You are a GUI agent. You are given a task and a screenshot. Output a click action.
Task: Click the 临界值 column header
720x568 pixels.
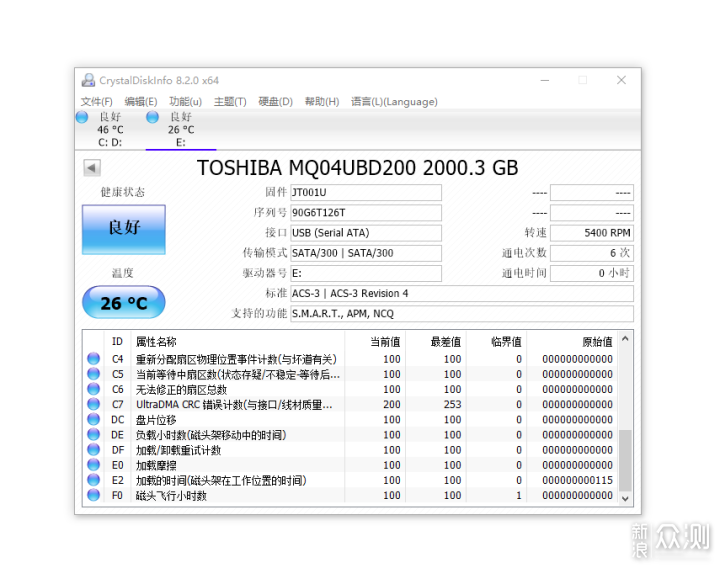click(496, 342)
